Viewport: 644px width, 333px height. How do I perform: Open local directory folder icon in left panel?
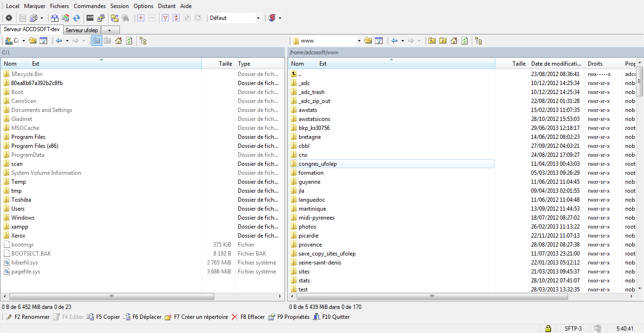[33, 41]
